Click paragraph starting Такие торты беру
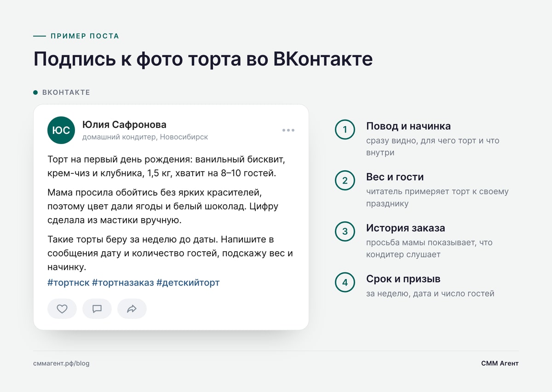Image resolution: width=552 pixels, height=392 pixels. [x=170, y=254]
